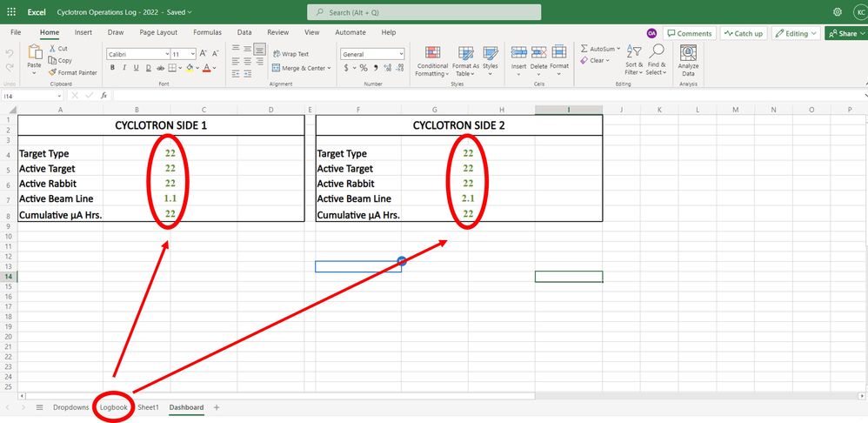Add a new sheet with plus icon
The width and height of the screenshot is (868, 423).
[217, 407]
